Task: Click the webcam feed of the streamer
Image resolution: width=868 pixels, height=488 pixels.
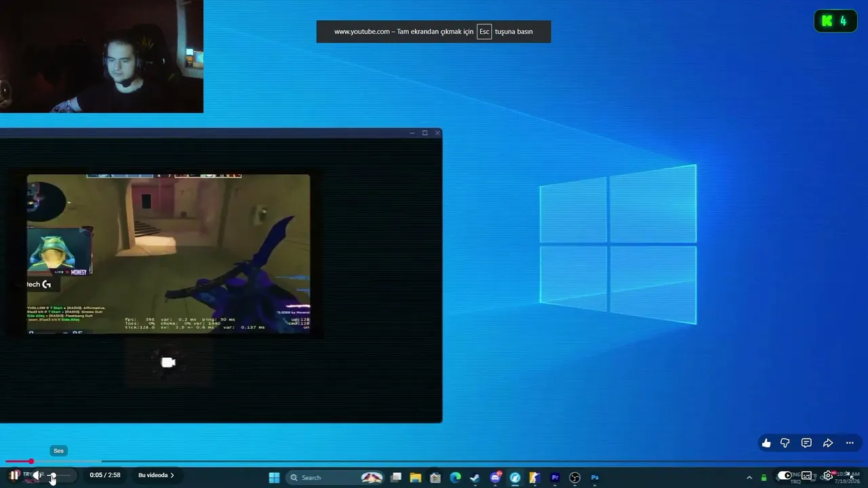Action: pos(102,56)
